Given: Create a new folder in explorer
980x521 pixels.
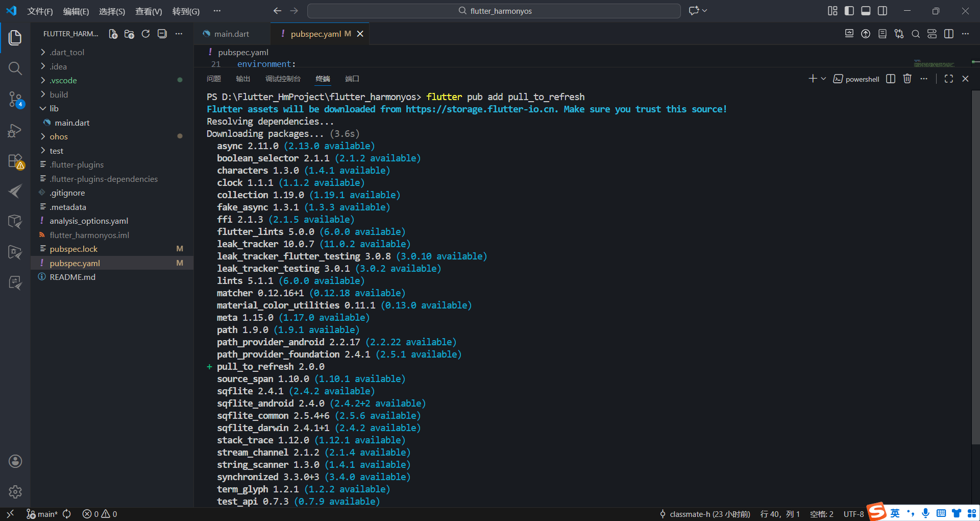Looking at the screenshot, I should pyautogui.click(x=129, y=34).
